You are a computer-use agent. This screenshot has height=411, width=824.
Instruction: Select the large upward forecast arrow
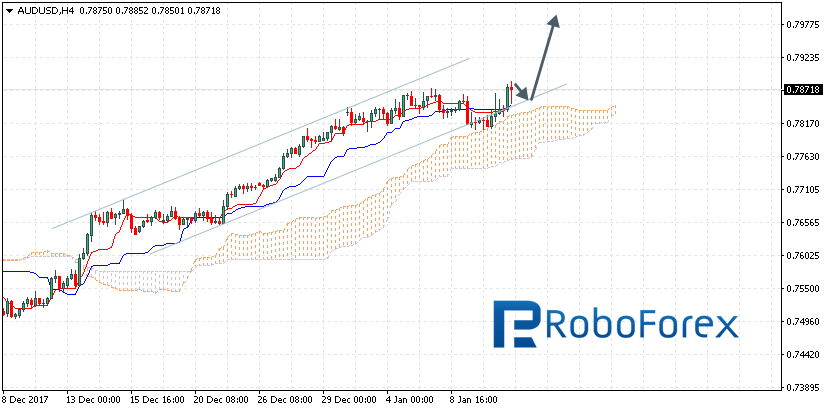pyautogui.click(x=546, y=56)
